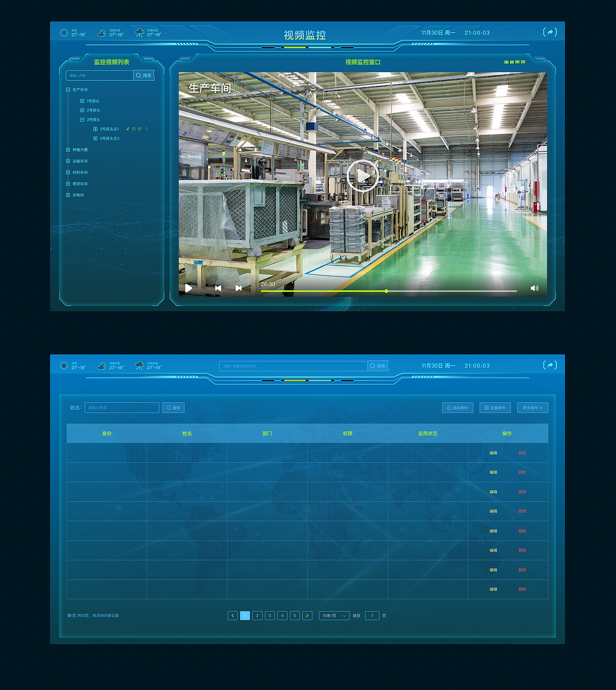Skip to the previous video track
Image resolution: width=616 pixels, height=690 pixels.
click(x=218, y=288)
